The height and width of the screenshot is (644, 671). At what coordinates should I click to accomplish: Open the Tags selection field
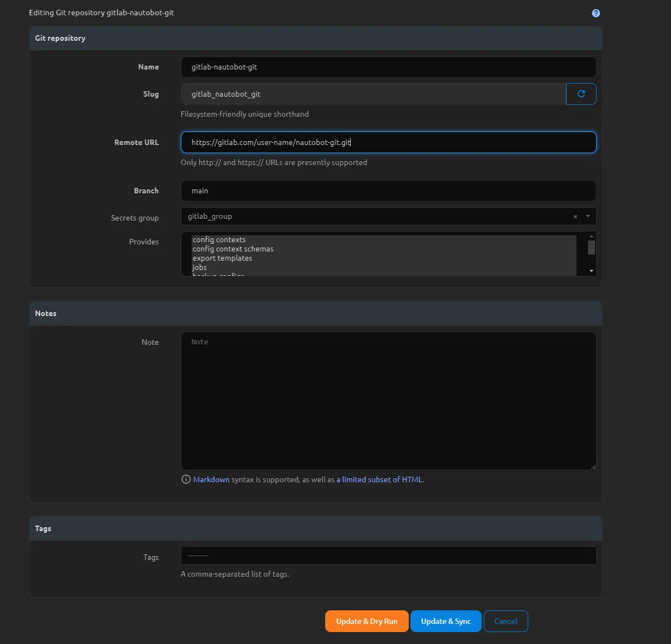pyautogui.click(x=388, y=555)
